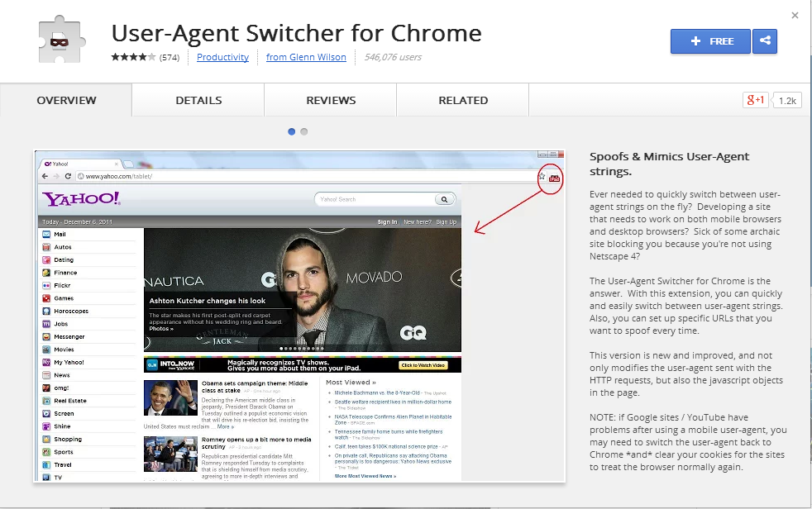Click the User-Agent Switcher for Chrome title
The height and width of the screenshot is (509, 812).
click(x=296, y=33)
